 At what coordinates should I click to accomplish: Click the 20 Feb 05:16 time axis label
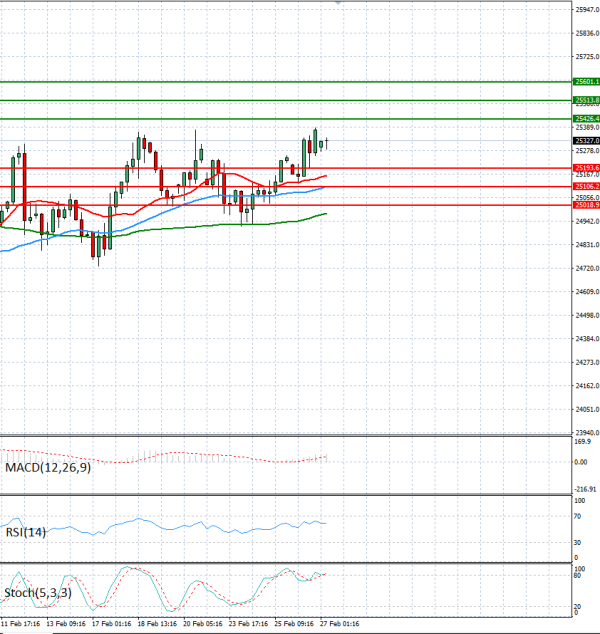pyautogui.click(x=201, y=623)
